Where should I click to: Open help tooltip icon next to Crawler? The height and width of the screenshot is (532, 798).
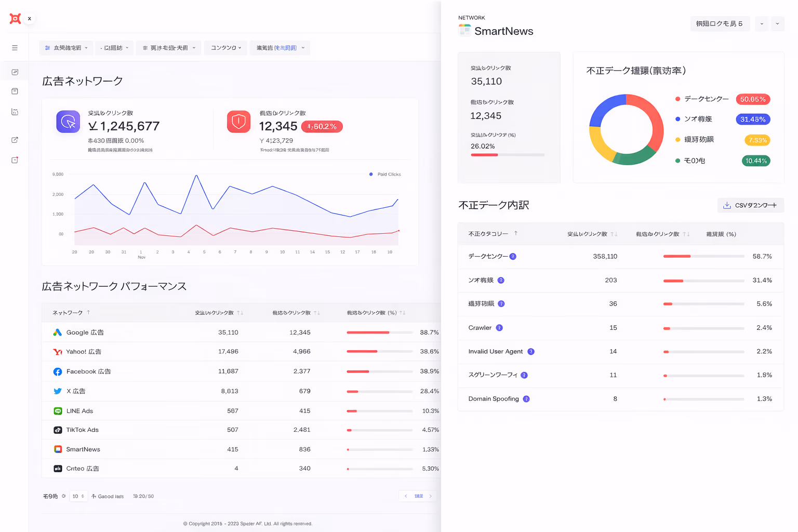[x=499, y=328]
